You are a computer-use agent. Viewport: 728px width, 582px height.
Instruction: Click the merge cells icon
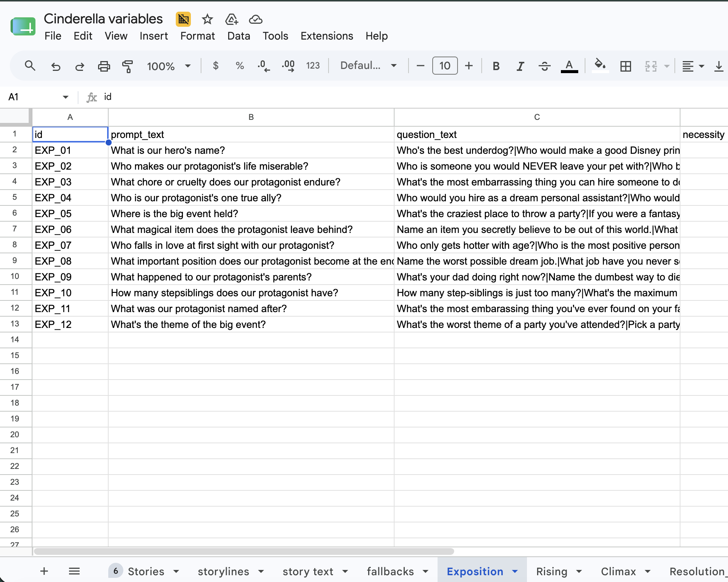[x=651, y=66]
